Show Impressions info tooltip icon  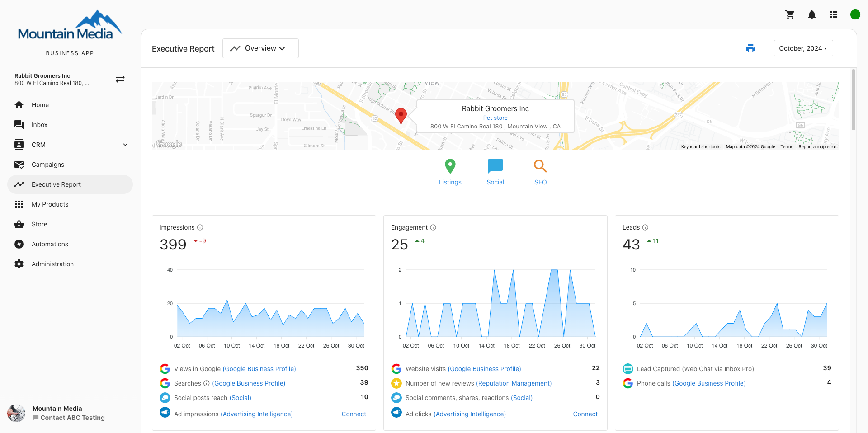click(200, 227)
